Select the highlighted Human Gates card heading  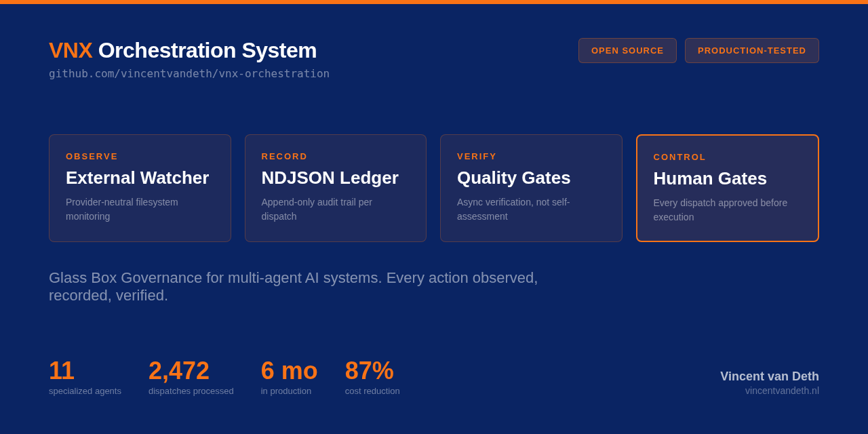coord(710,178)
